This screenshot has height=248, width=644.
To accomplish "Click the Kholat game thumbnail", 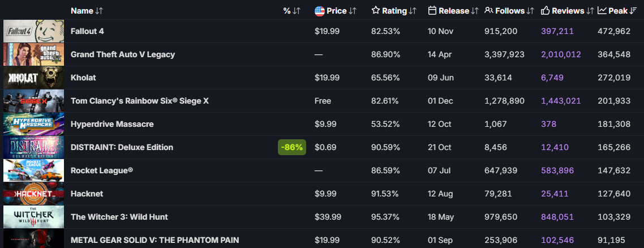I will (32, 78).
